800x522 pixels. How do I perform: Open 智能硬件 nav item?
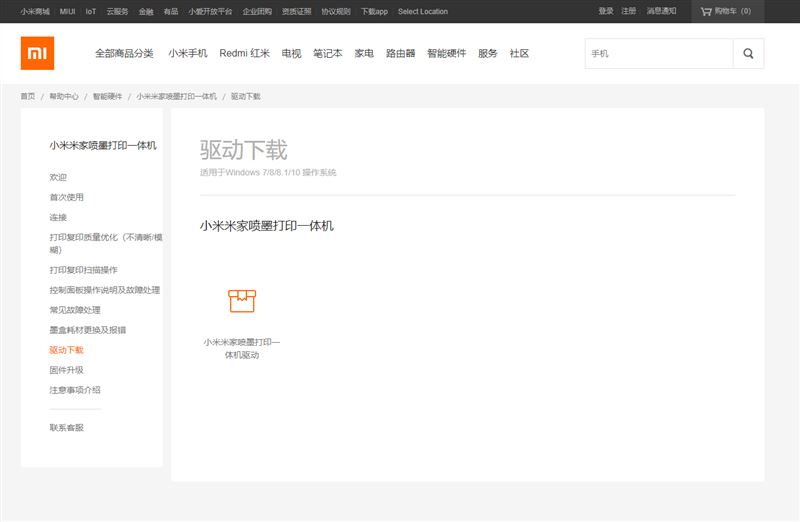point(446,53)
